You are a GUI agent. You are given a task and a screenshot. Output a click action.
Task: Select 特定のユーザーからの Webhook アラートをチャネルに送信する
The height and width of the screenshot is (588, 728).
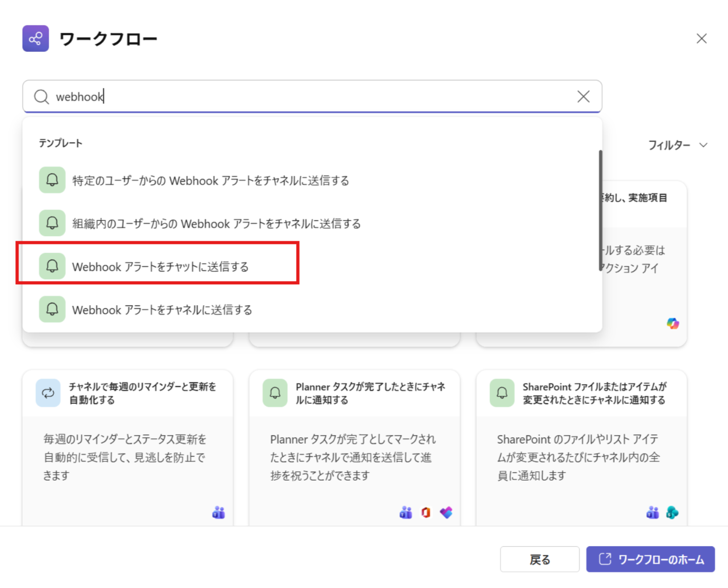point(210,181)
